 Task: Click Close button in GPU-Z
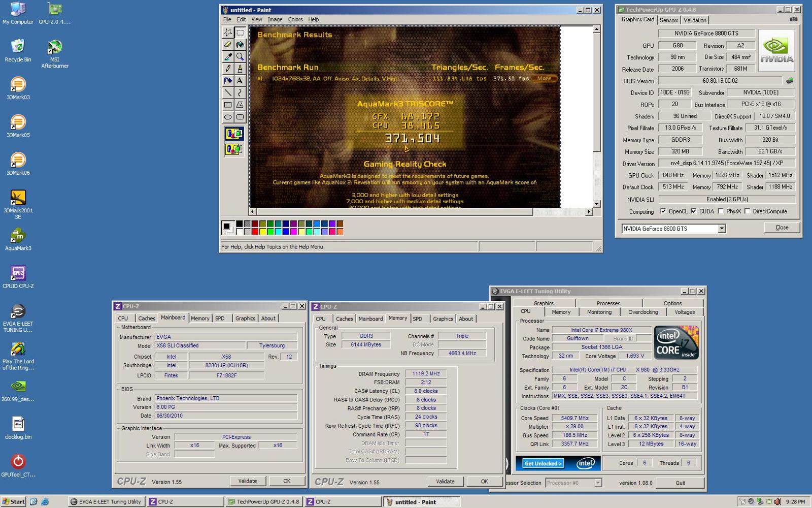(782, 228)
